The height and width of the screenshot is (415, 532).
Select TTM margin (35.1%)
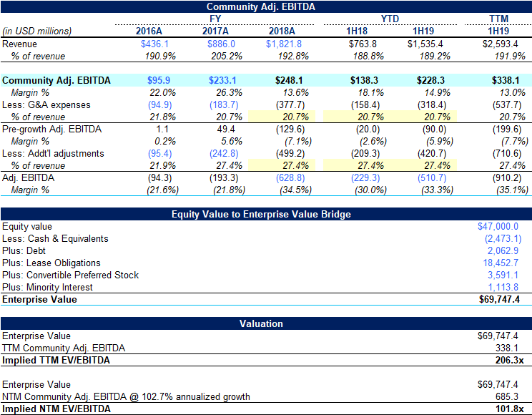(x=512, y=190)
